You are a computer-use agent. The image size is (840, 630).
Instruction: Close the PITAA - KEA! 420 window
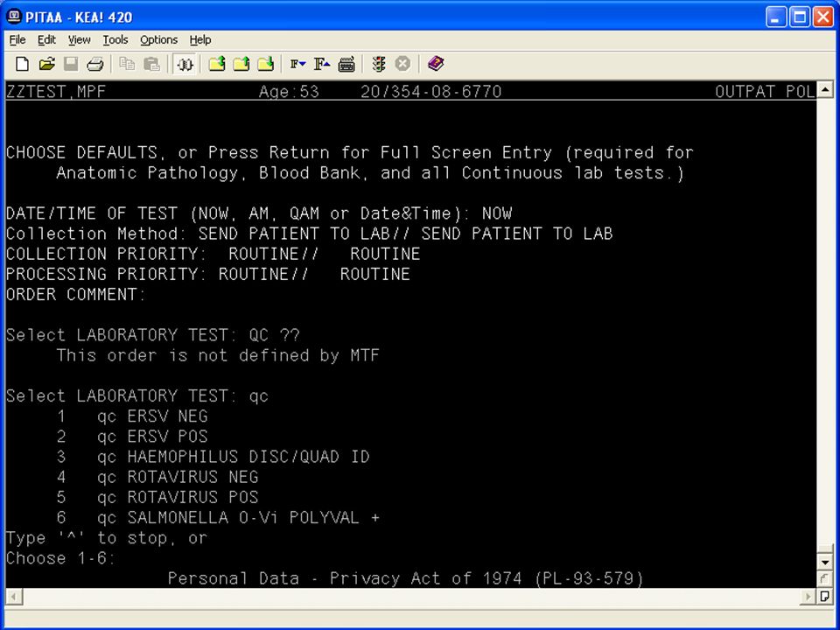click(823, 17)
